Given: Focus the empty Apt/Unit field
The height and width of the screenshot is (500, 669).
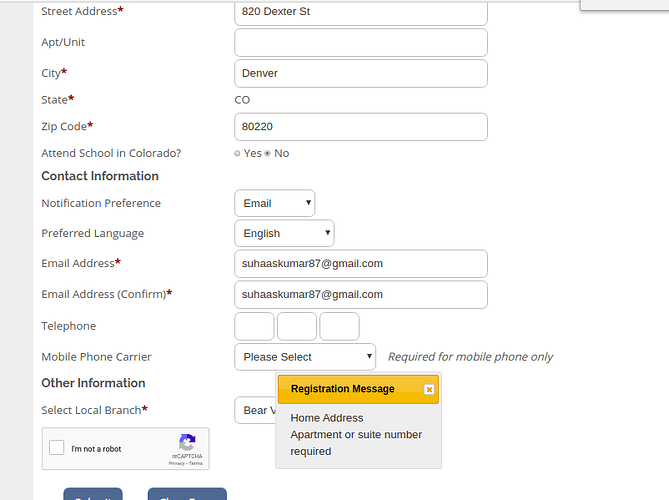Looking at the screenshot, I should [x=360, y=43].
